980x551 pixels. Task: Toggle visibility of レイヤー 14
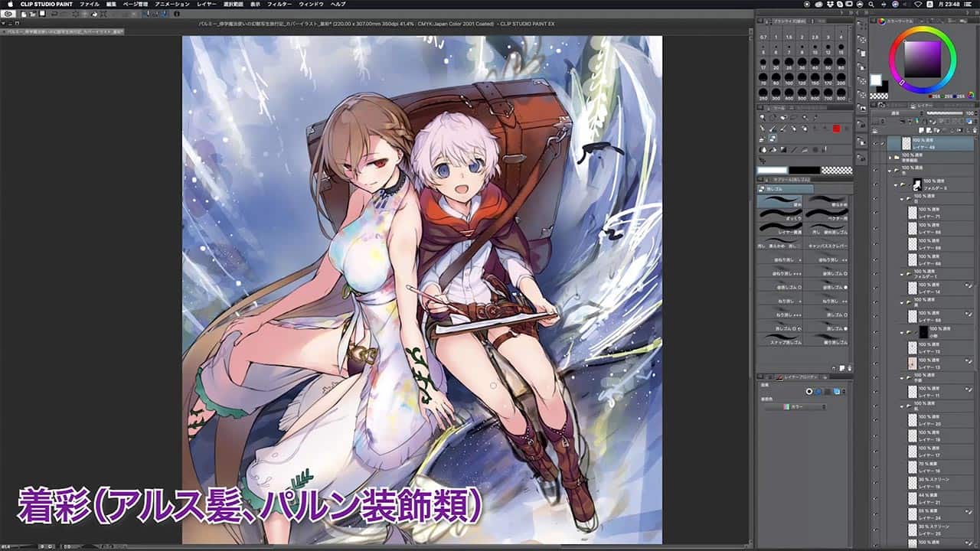[876, 288]
